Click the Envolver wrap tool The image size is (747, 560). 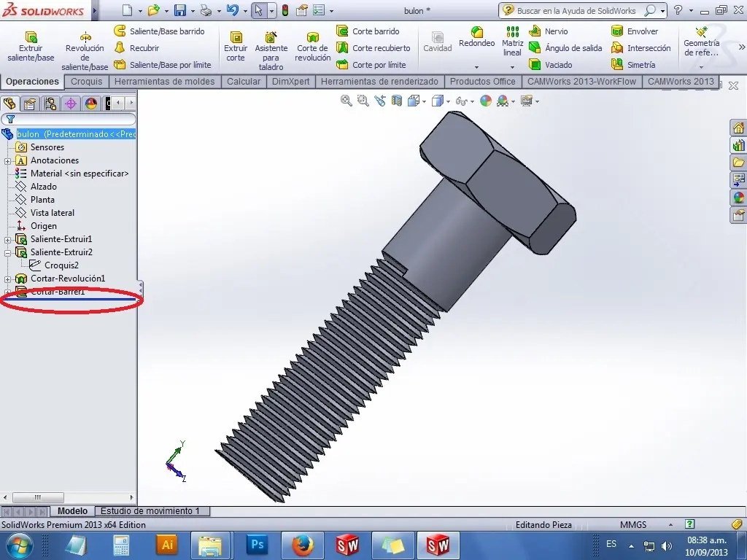(635, 31)
